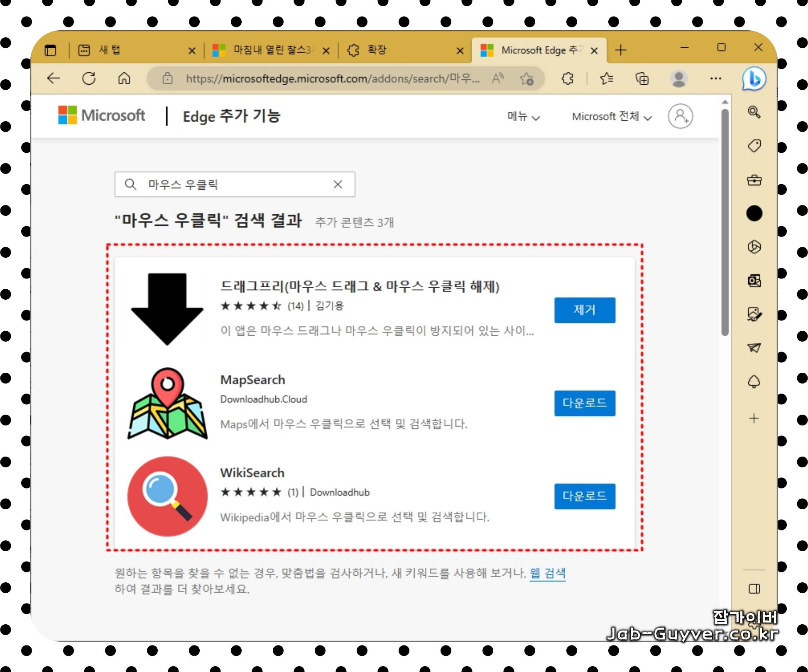This screenshot has width=808, height=672.
Task: Click the Read aloud icon in address bar
Action: click(x=497, y=78)
